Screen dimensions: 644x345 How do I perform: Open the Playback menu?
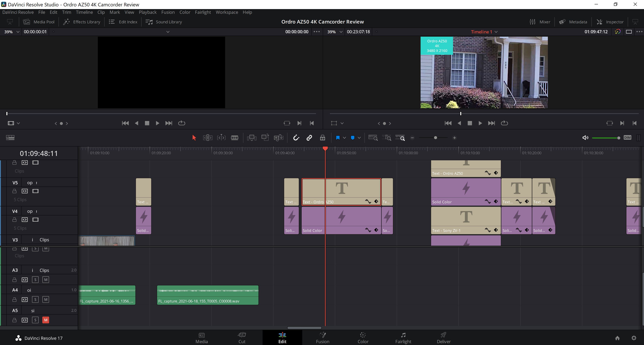pos(147,12)
